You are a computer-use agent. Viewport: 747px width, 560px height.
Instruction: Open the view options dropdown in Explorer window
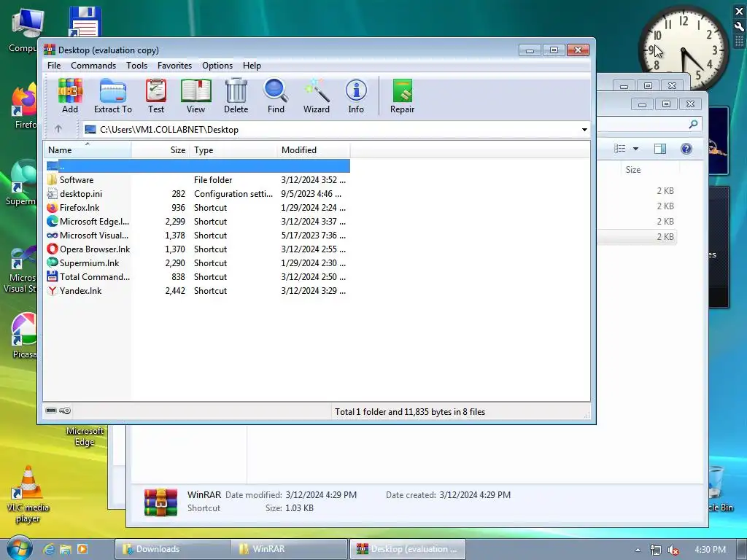pos(635,149)
